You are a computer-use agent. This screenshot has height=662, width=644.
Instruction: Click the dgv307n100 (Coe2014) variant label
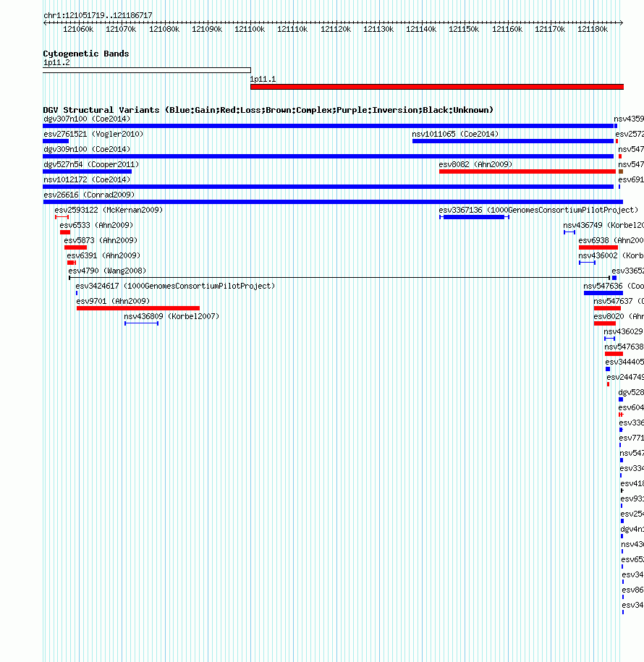tap(87, 119)
